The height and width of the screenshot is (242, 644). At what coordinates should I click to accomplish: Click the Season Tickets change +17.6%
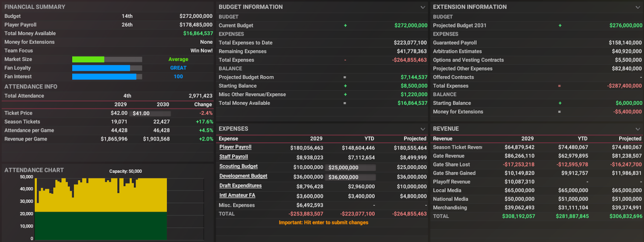click(x=204, y=122)
